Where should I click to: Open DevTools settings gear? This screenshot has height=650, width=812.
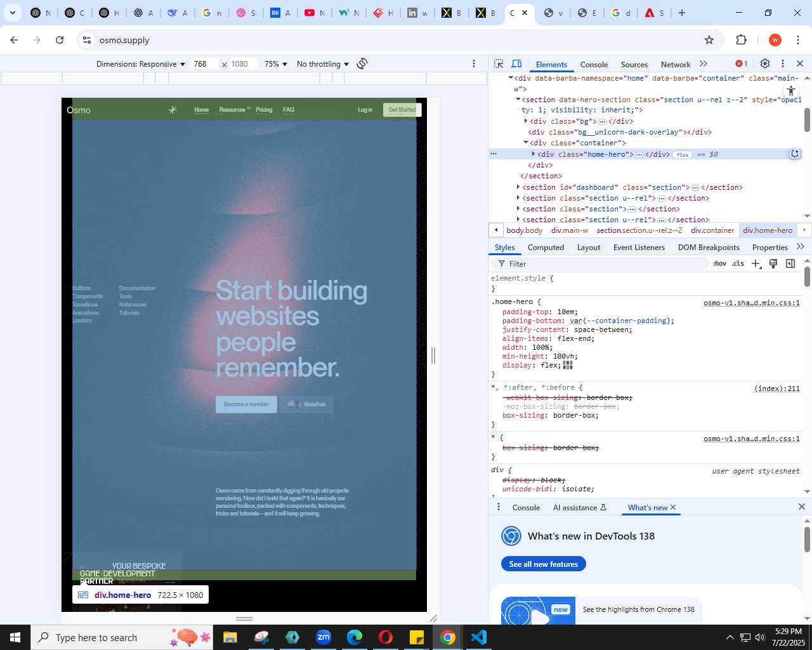[765, 63]
